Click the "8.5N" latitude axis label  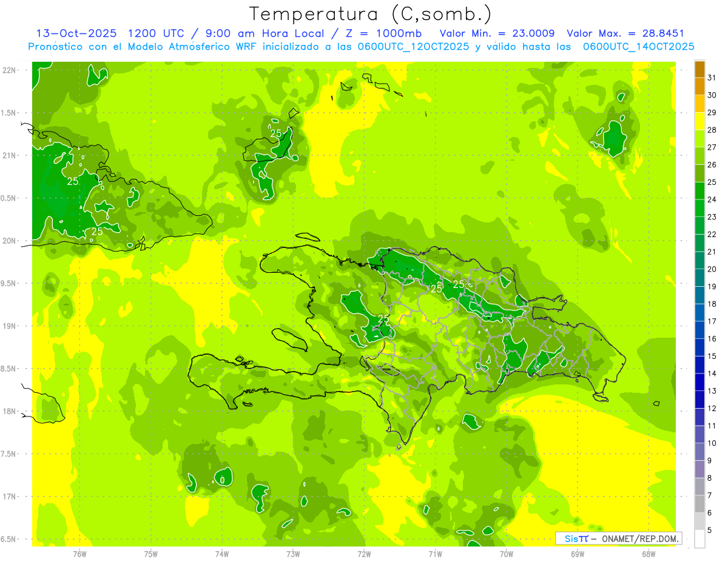pos(9,369)
